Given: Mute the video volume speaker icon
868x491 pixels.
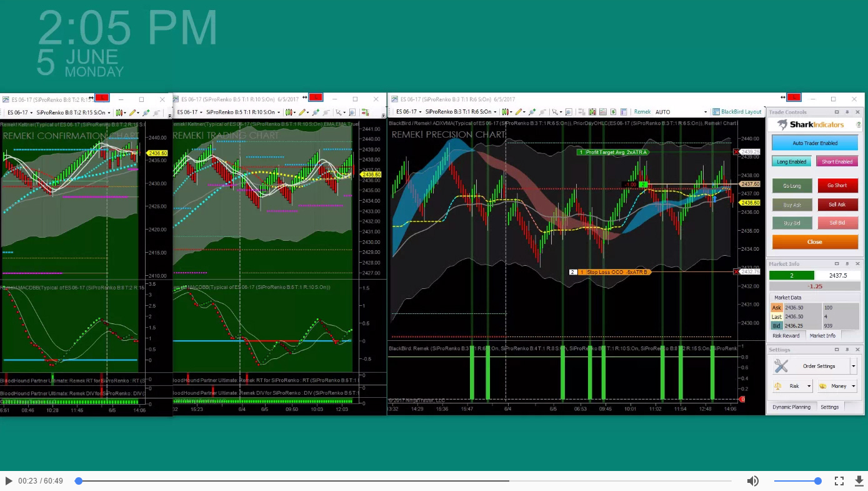Looking at the screenshot, I should click(753, 481).
